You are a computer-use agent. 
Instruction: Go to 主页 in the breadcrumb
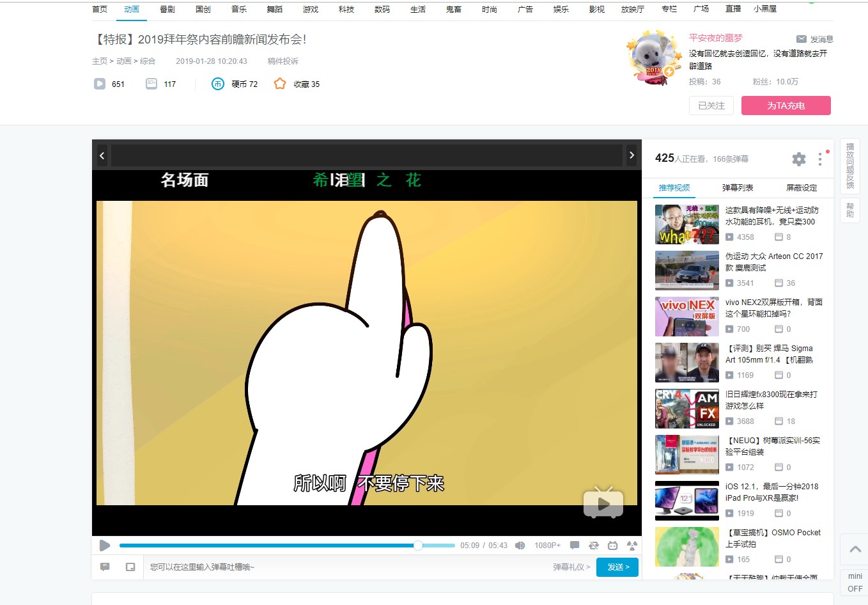pyautogui.click(x=100, y=61)
